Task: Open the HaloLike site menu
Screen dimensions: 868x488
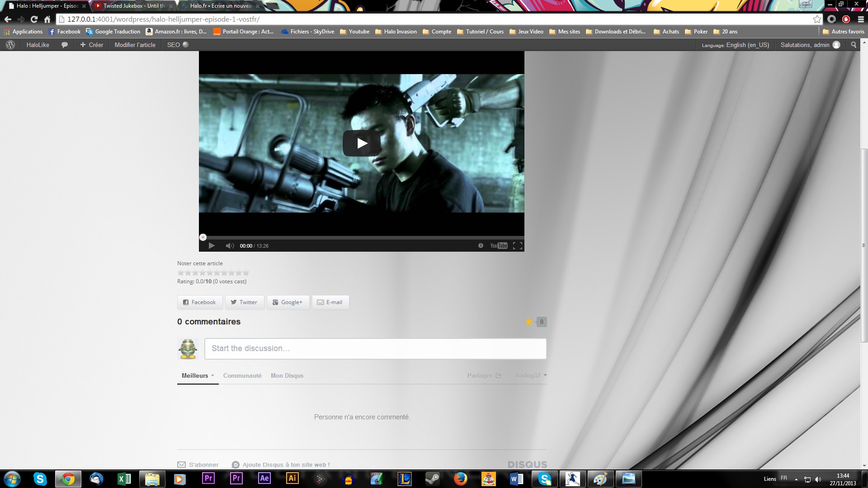Action: click(38, 45)
